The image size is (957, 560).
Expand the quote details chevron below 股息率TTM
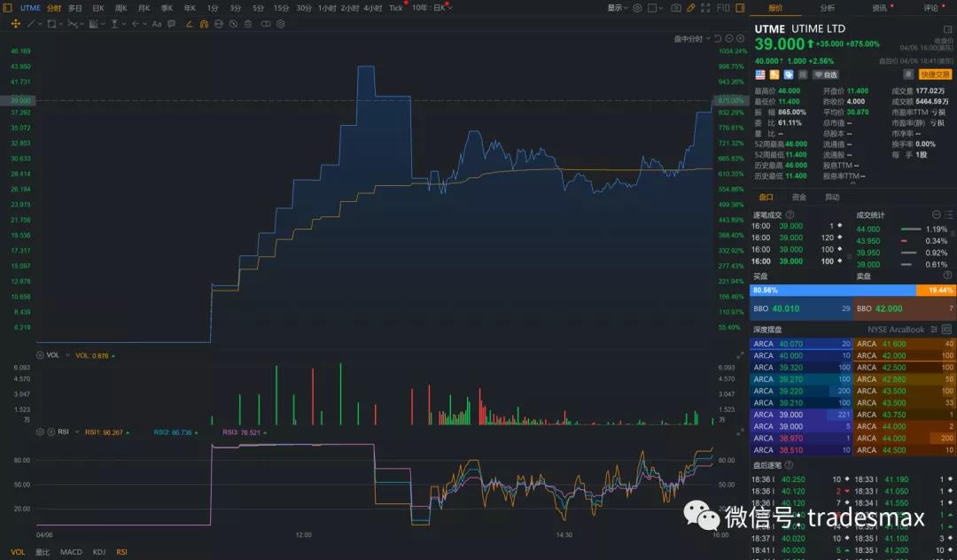pos(853,183)
